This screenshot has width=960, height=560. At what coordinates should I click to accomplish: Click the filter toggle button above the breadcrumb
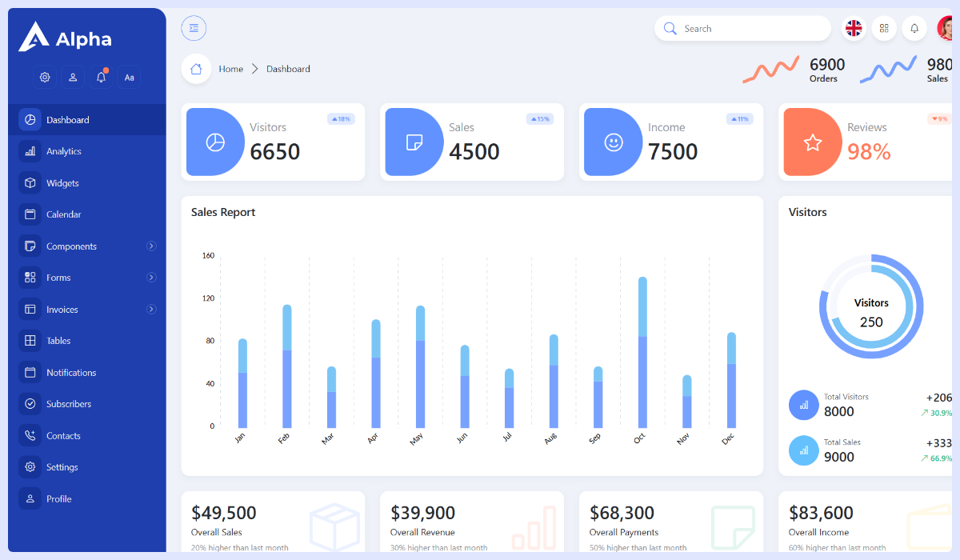[x=194, y=28]
